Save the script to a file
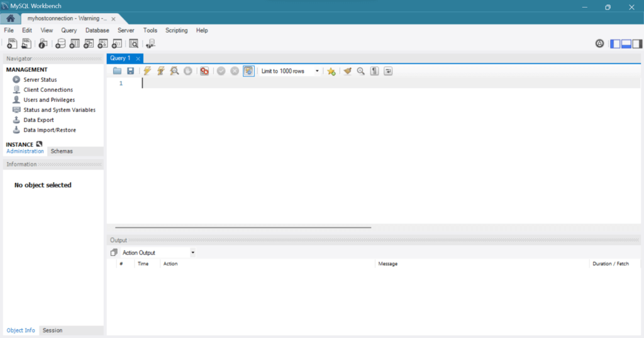Image resolution: width=644 pixels, height=338 pixels. click(131, 71)
